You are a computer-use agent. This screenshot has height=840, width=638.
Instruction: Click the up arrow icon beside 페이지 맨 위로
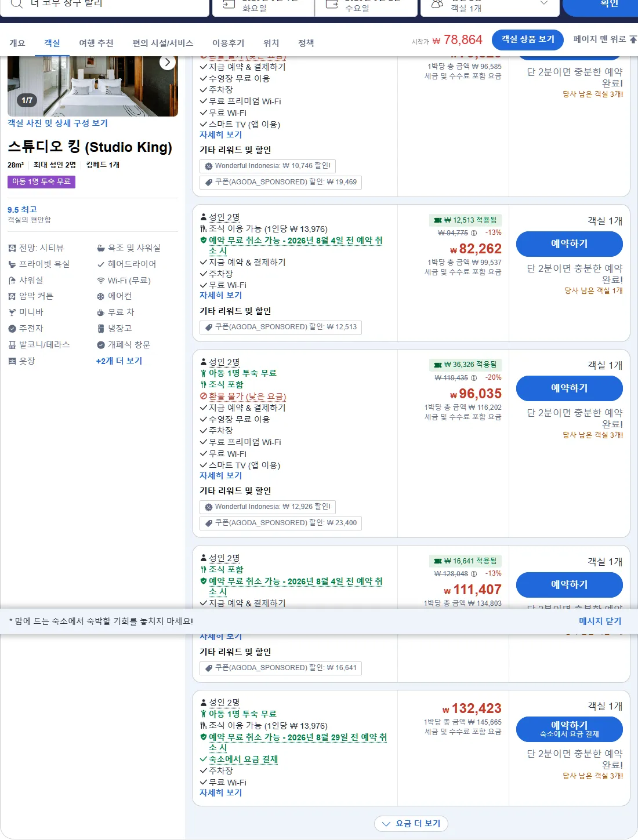click(x=633, y=39)
